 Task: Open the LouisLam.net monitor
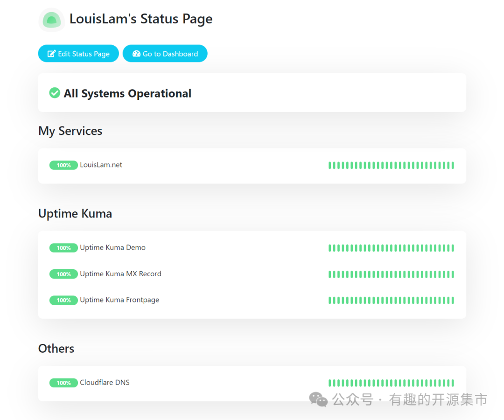(101, 165)
